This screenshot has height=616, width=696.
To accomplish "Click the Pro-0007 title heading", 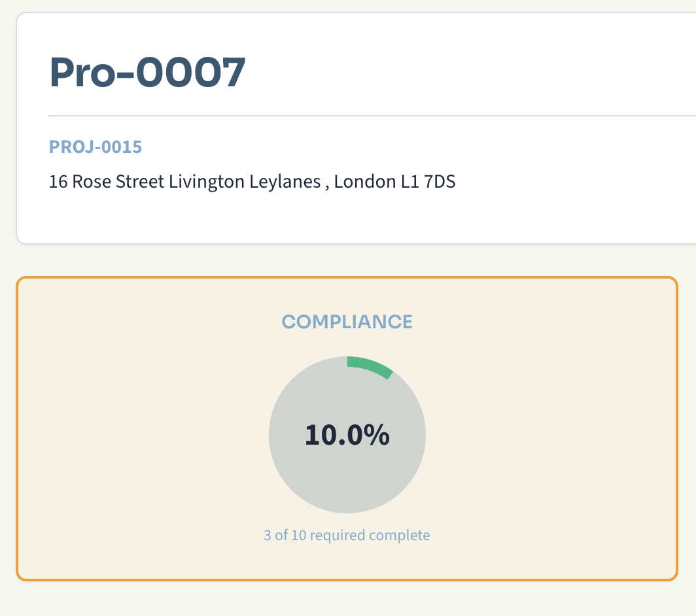I will [x=147, y=72].
